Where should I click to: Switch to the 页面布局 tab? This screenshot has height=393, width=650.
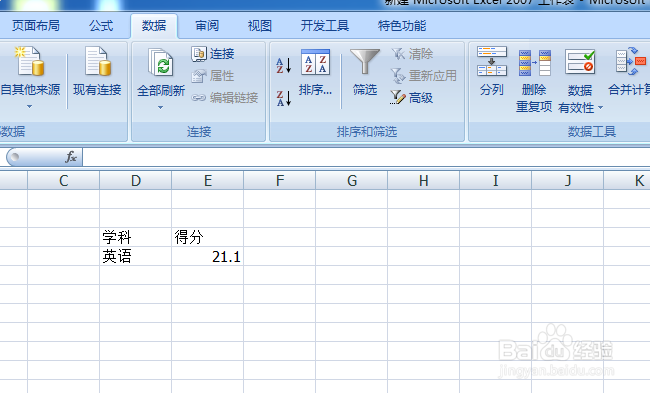[x=36, y=26]
